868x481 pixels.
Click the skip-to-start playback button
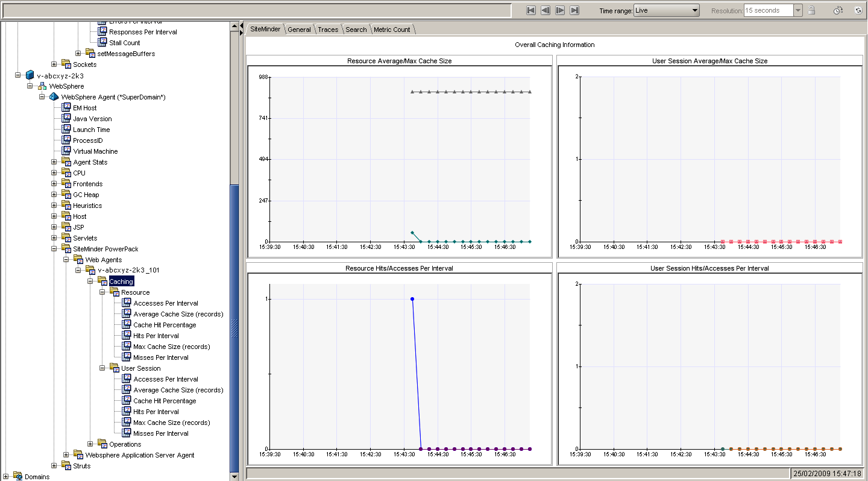pyautogui.click(x=530, y=10)
